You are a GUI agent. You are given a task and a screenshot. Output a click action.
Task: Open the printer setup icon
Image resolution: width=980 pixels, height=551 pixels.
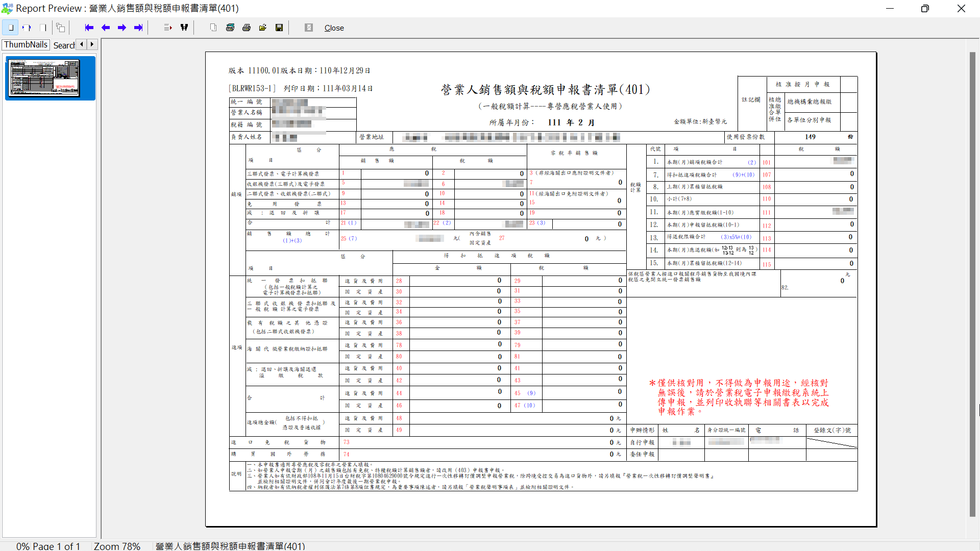[x=230, y=28]
